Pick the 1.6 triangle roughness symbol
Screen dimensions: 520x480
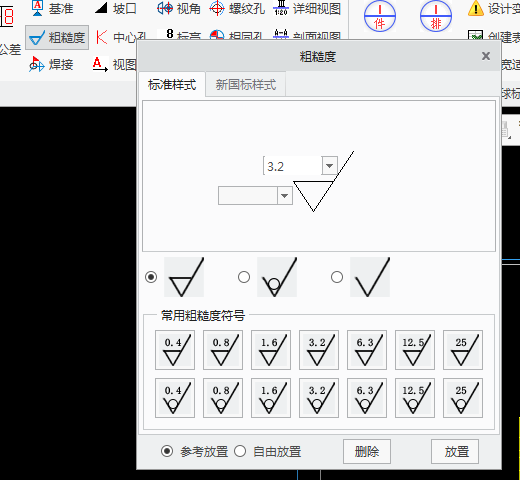pos(271,350)
